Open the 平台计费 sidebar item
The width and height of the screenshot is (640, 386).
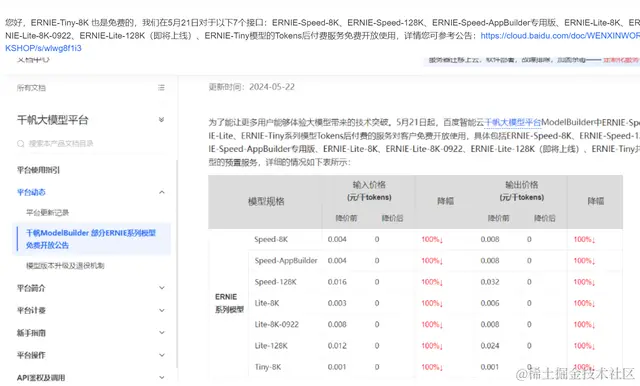click(x=31, y=311)
